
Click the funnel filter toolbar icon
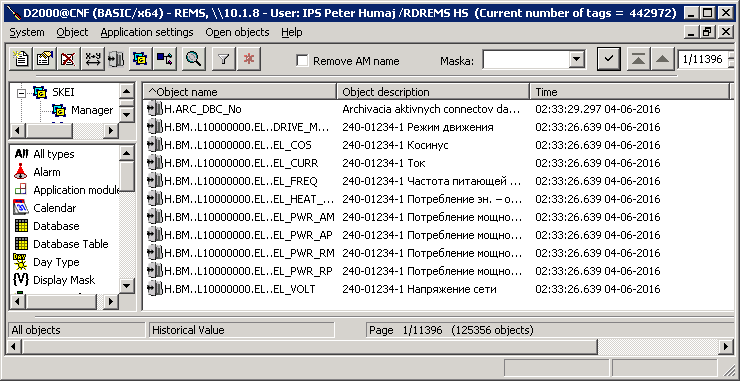pyautogui.click(x=224, y=59)
